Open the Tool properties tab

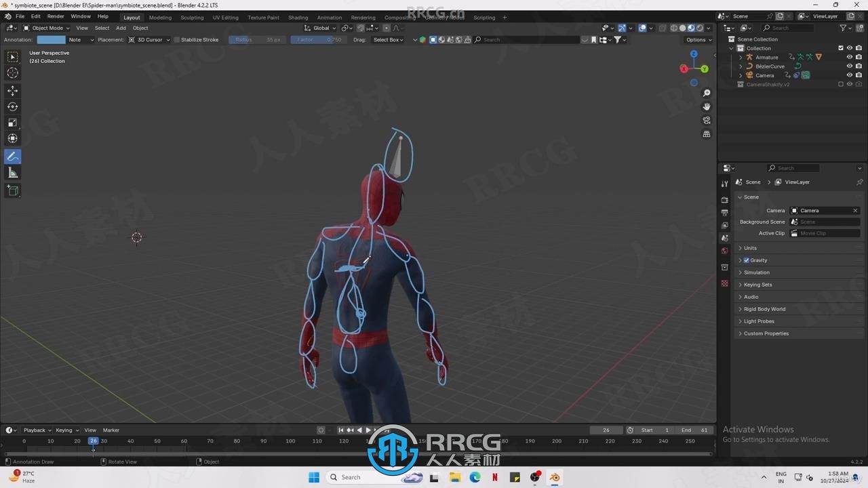[725, 184]
